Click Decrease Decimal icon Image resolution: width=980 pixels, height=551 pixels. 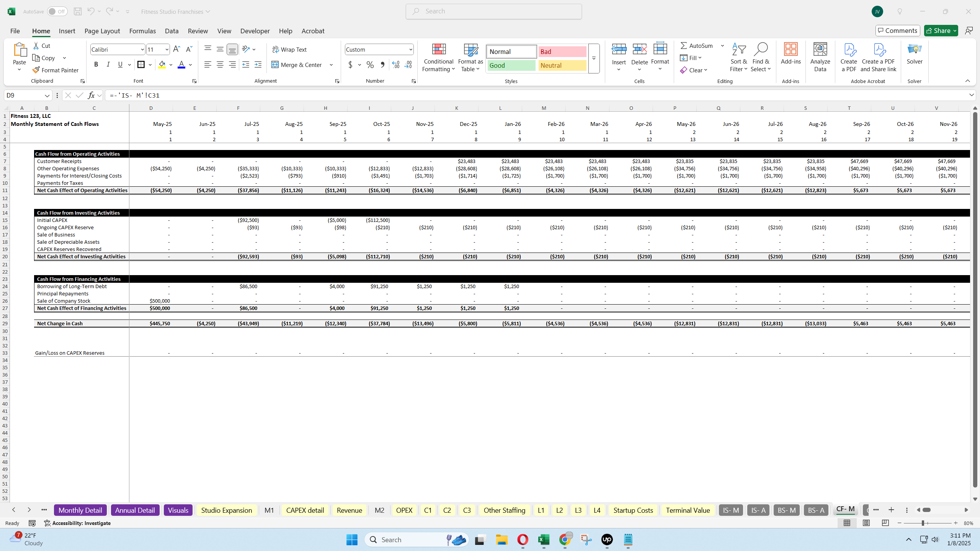408,65
